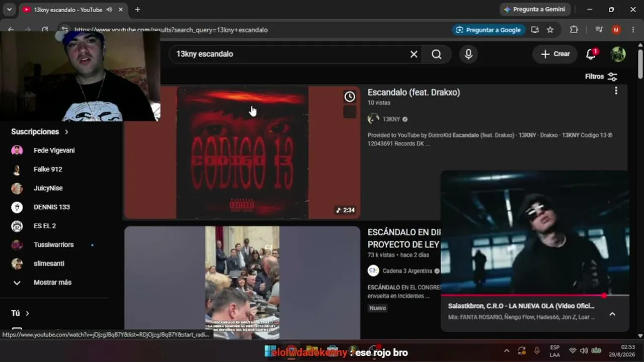Open a new browser tab
Viewport: 644px width, 362px height.
(x=137, y=10)
